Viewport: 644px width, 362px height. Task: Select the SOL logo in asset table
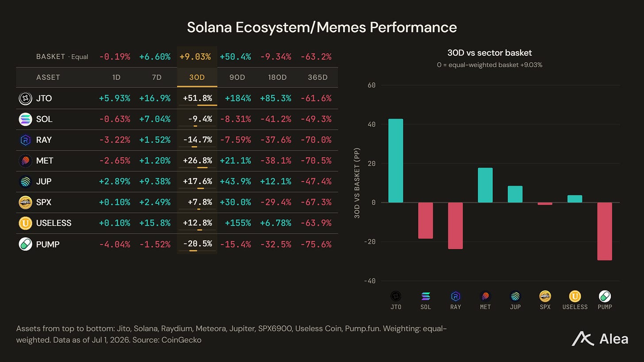point(25,119)
